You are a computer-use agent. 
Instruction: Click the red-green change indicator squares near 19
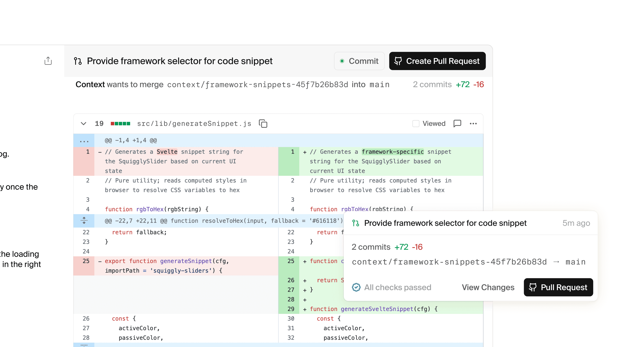(120, 123)
